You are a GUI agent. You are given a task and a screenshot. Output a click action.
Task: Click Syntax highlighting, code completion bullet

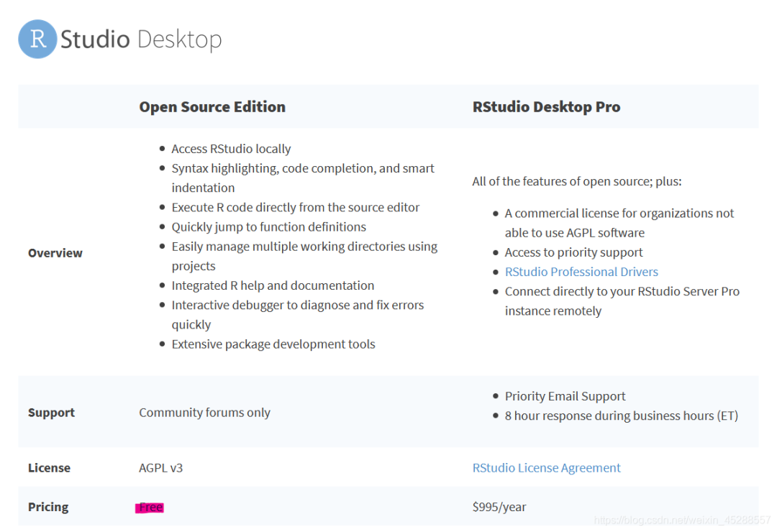303,178
